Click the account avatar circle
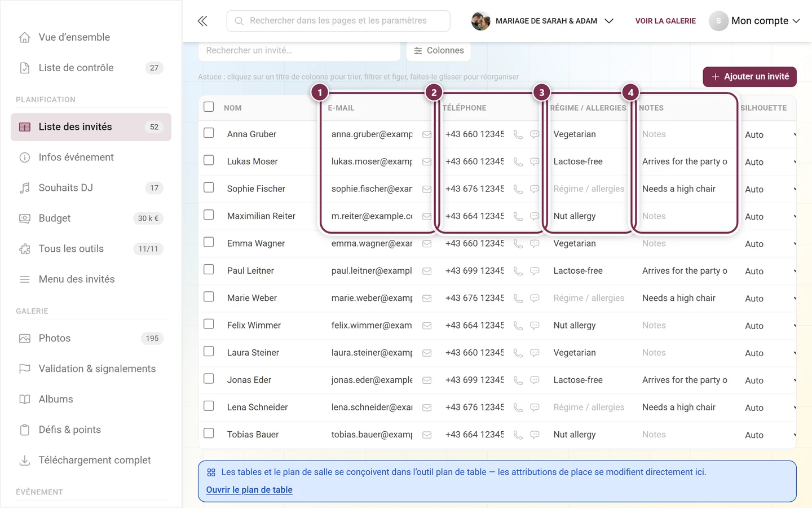812x508 pixels. (718, 21)
